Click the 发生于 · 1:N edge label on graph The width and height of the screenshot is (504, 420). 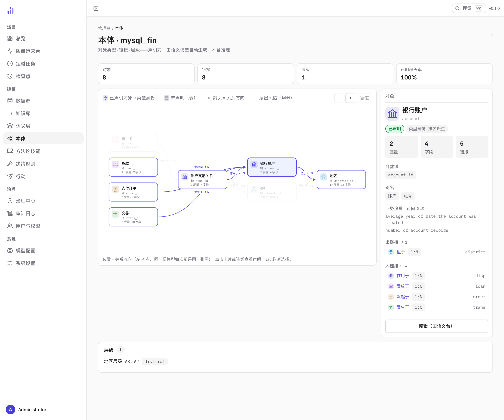click(202, 192)
